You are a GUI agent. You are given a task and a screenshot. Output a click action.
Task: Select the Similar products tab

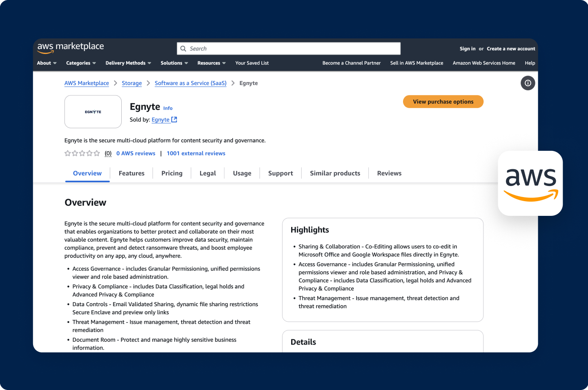click(335, 173)
